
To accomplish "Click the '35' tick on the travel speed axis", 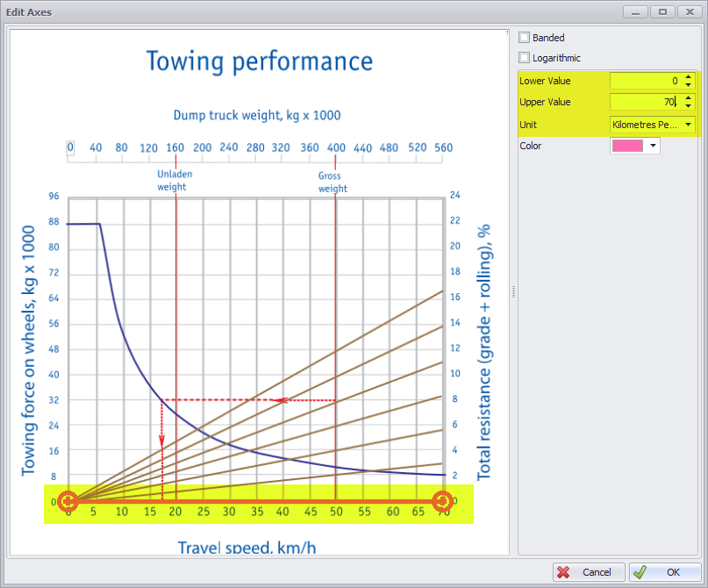I will coord(257,513).
